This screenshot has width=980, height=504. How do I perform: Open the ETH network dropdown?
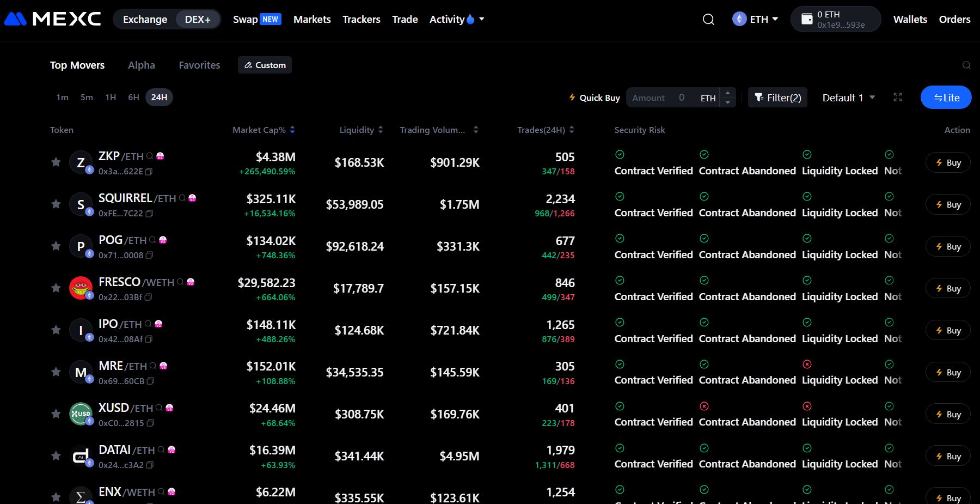pyautogui.click(x=755, y=20)
